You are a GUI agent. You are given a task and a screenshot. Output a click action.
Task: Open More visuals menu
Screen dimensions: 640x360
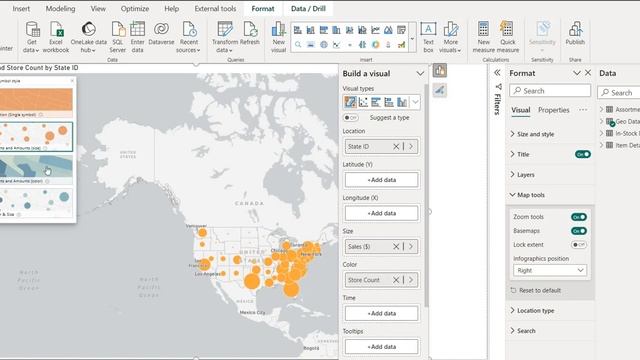pos(450,37)
